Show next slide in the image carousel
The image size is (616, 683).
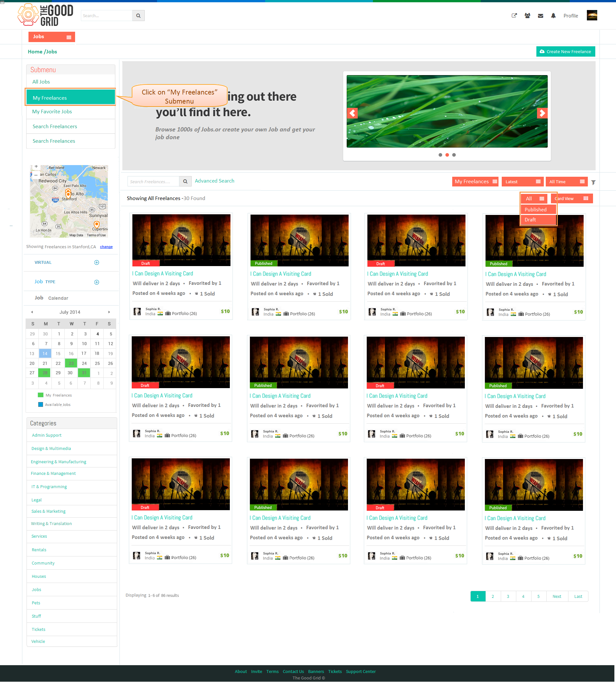pos(542,113)
